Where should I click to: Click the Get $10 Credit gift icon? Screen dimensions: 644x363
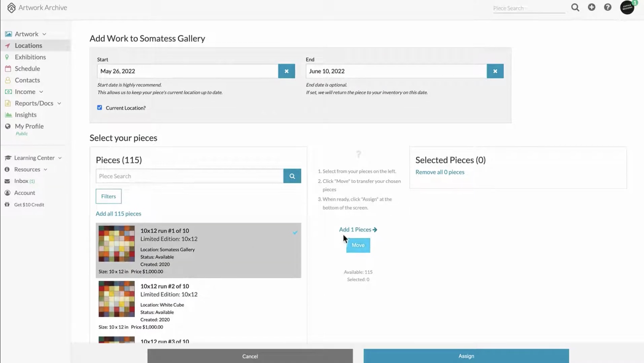[7, 205]
